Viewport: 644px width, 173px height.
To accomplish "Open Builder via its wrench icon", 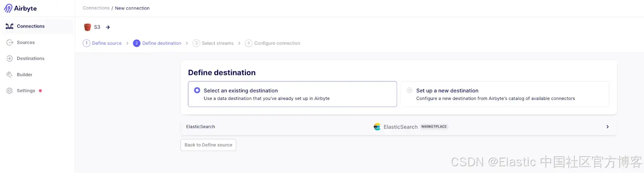I will [x=10, y=75].
